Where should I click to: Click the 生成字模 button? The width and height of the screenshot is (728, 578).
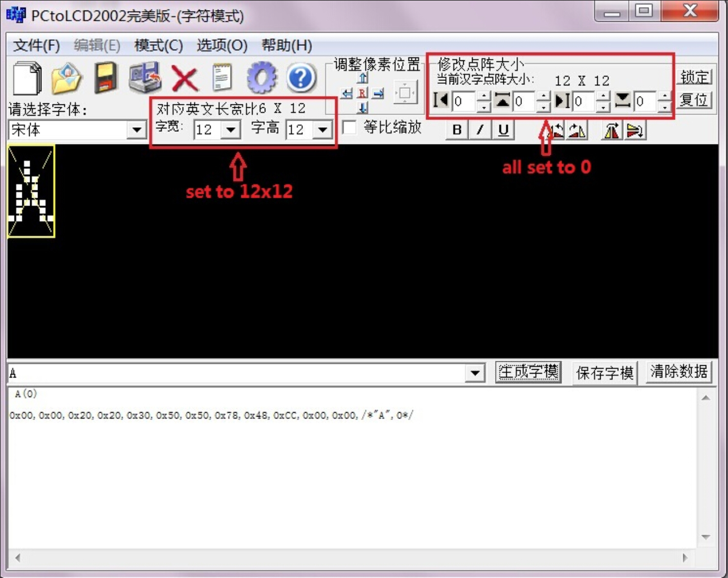pos(528,372)
